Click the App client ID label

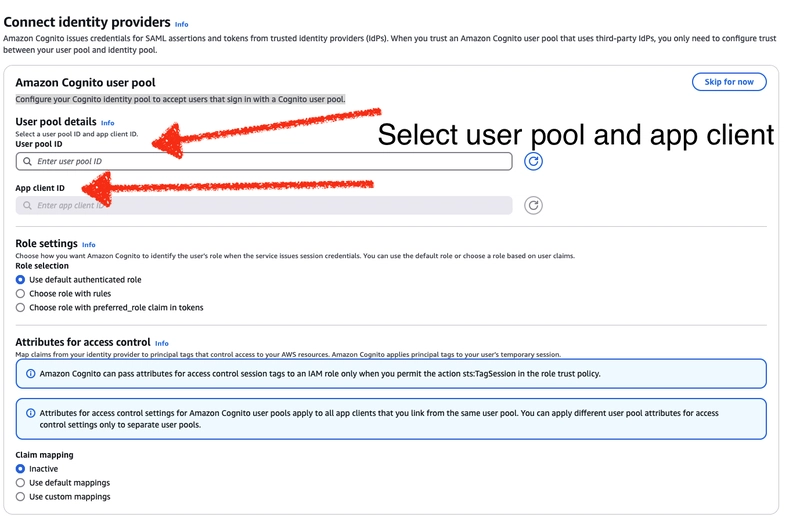pyautogui.click(x=40, y=188)
